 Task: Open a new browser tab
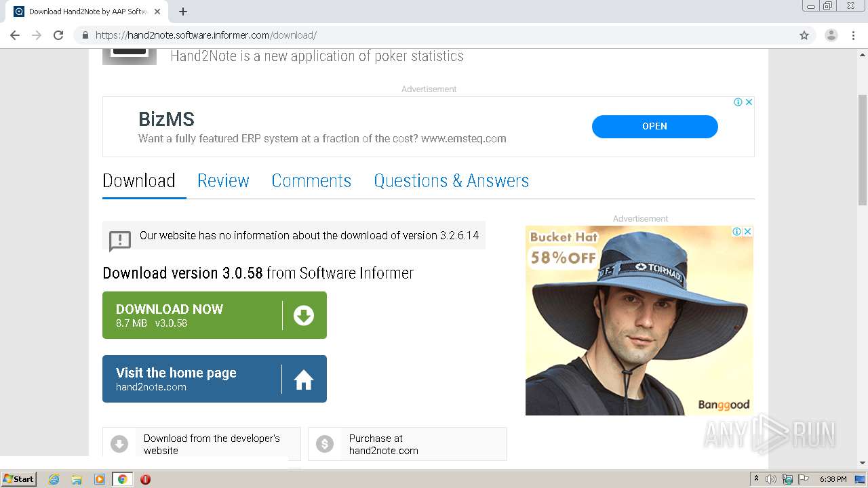coord(183,12)
